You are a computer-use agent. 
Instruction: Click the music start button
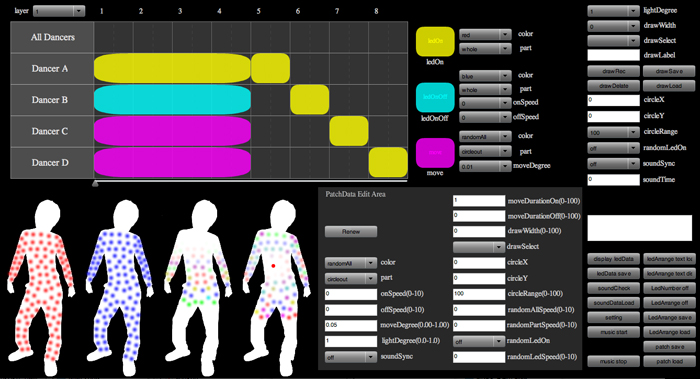coord(613,332)
